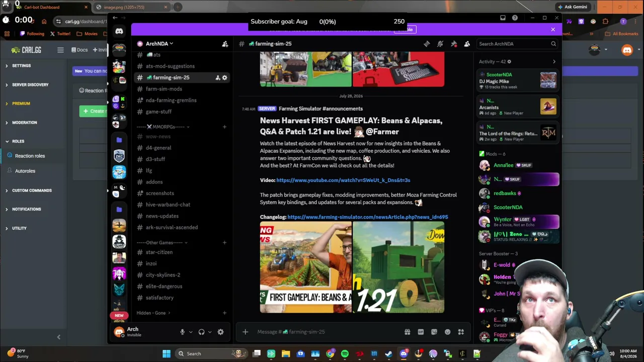The image size is (644, 362).
Task: Open invite people icon beside ArchNDA
Action: pos(225,44)
